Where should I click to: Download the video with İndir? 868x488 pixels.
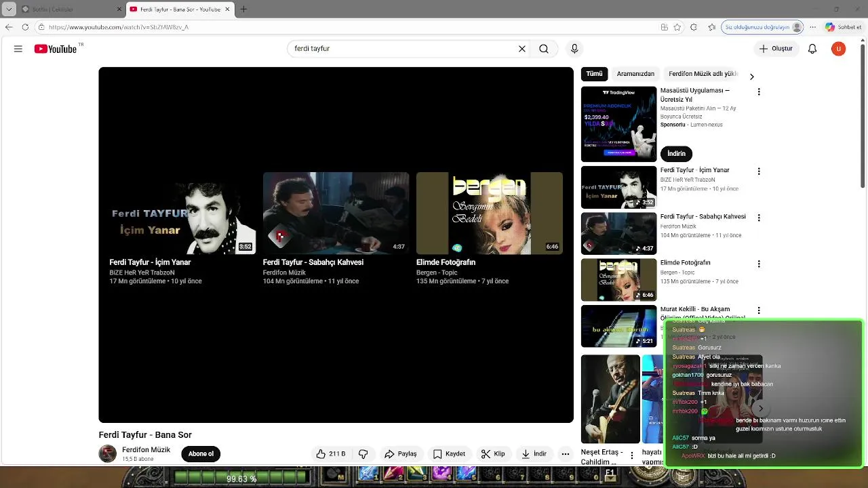click(534, 454)
